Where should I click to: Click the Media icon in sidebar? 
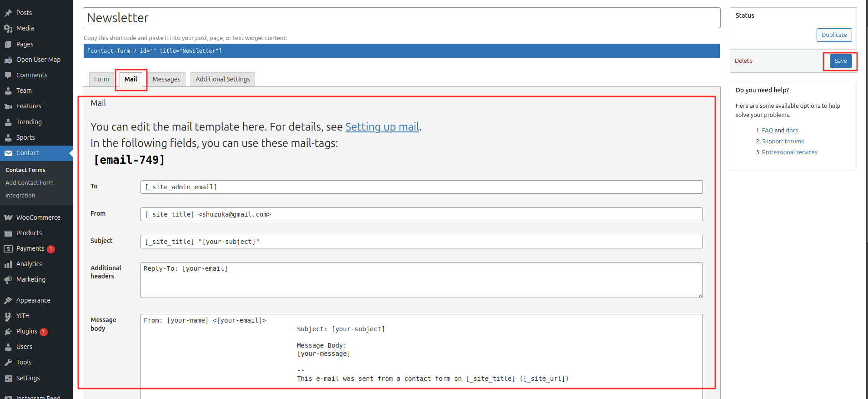(8, 28)
